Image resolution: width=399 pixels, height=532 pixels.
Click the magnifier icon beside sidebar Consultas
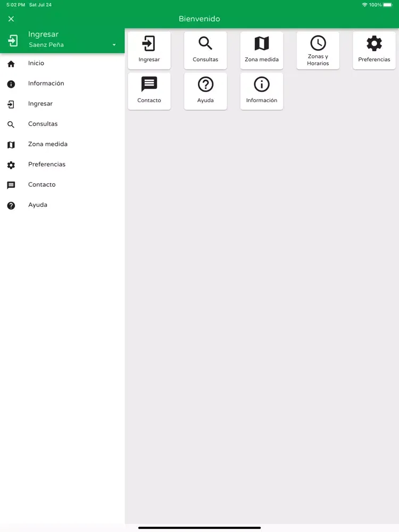(11, 124)
